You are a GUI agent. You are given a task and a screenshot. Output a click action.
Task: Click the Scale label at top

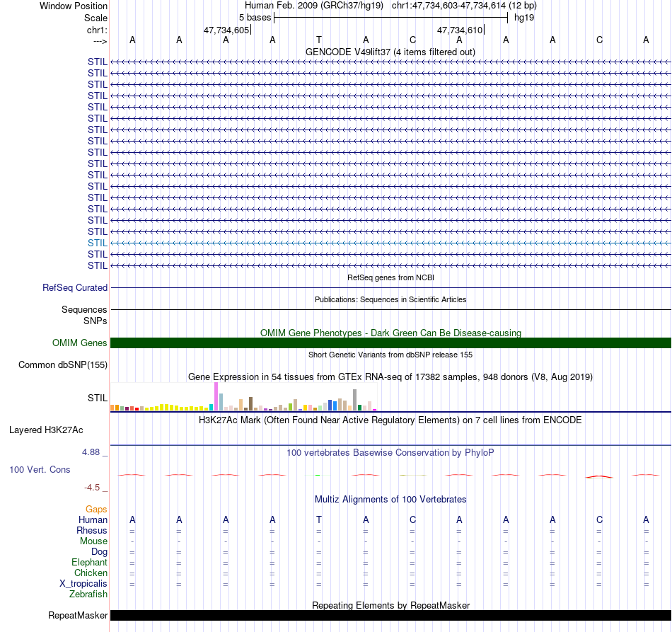click(95, 18)
